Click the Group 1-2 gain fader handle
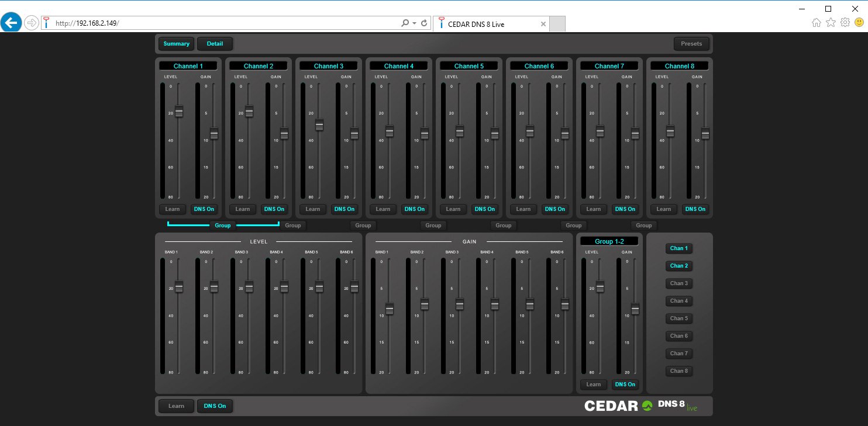Image resolution: width=868 pixels, height=426 pixels. tap(635, 309)
